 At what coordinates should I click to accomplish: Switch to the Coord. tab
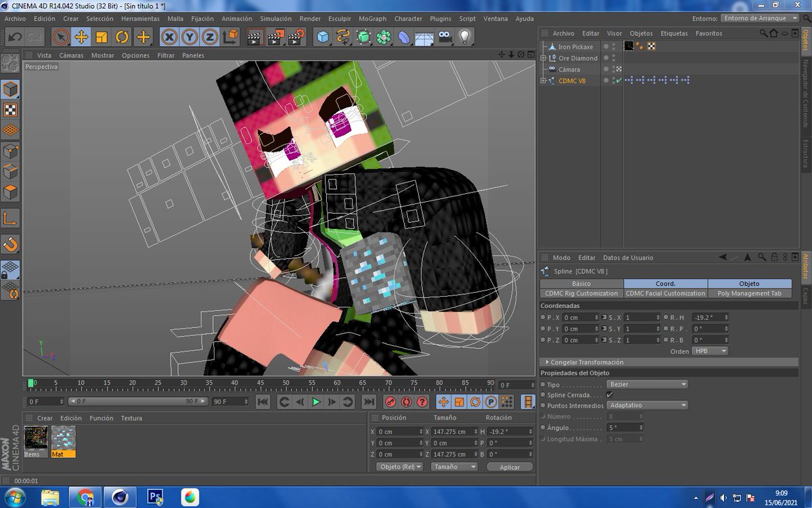[x=665, y=284]
